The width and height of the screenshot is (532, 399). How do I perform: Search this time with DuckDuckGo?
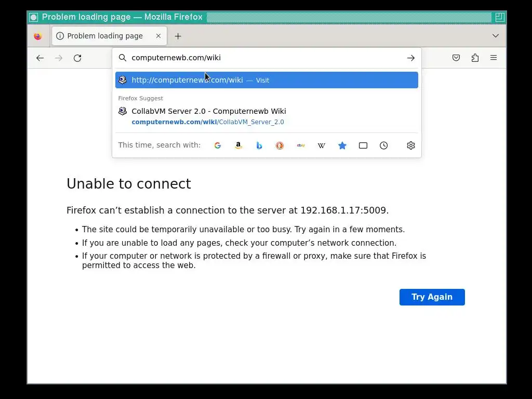280,145
